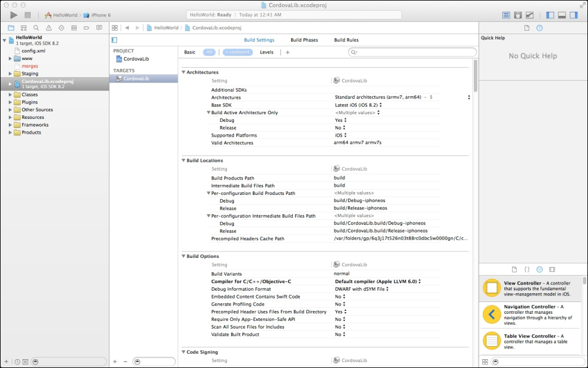This screenshot has width=588, height=368.
Task: Switch to the Standard editor
Action: tap(506, 15)
